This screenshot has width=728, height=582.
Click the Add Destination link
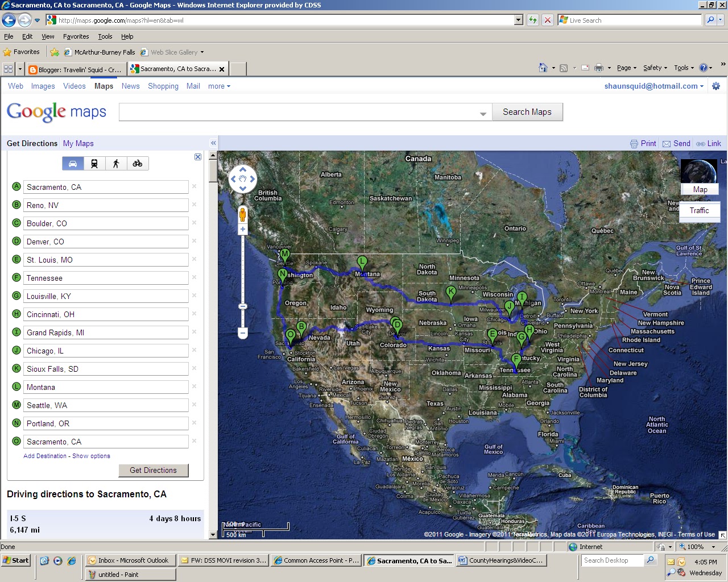(x=45, y=456)
